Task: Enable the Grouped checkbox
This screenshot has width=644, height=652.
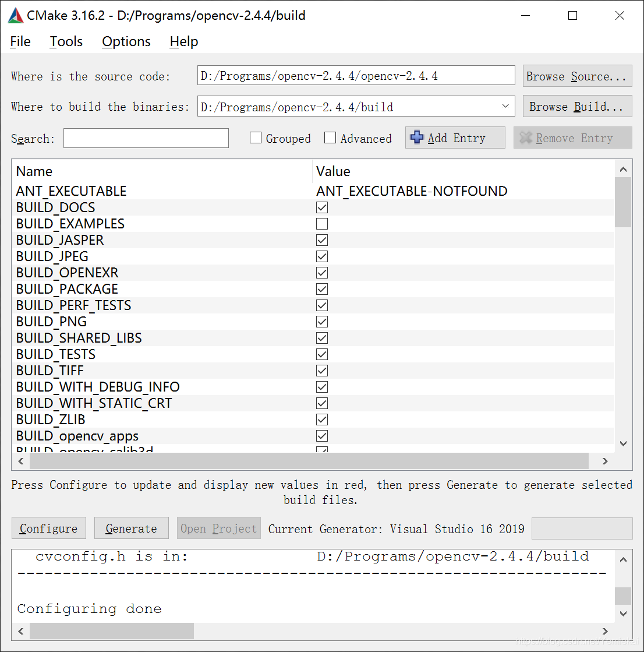Action: pyautogui.click(x=256, y=138)
